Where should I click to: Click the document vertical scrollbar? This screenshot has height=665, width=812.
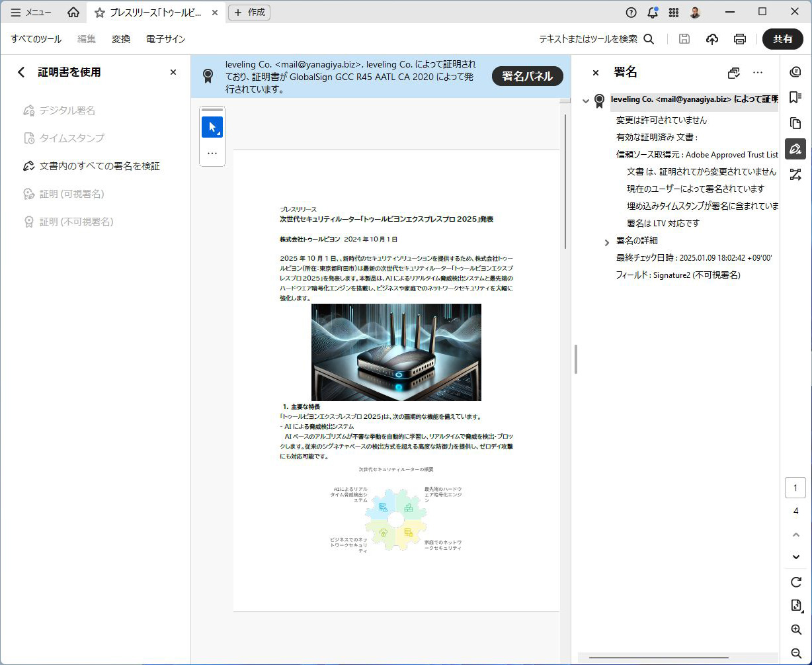(x=565, y=181)
